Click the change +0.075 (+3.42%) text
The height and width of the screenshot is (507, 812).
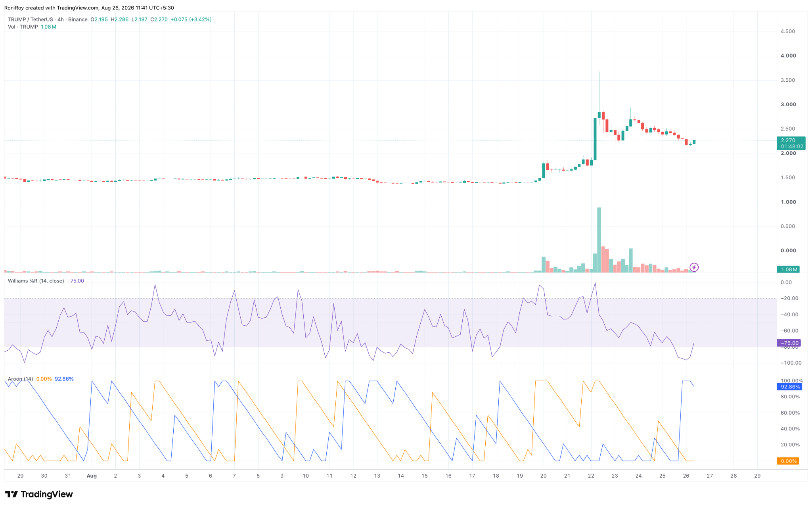[191, 19]
